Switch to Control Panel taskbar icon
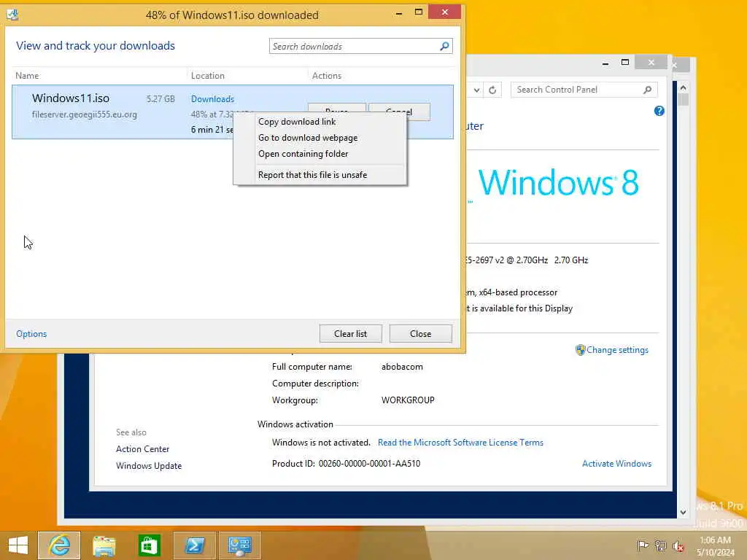Image resolution: width=747 pixels, height=560 pixels. [239, 545]
